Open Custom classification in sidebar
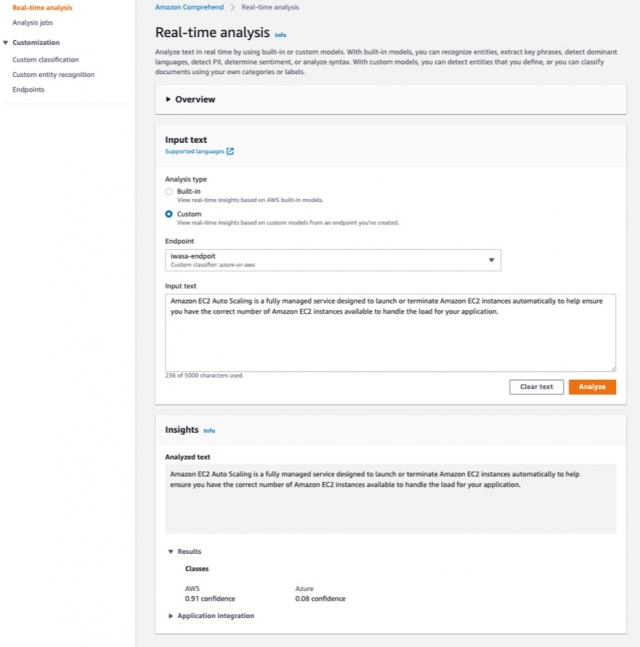640x647 pixels. (x=45, y=60)
